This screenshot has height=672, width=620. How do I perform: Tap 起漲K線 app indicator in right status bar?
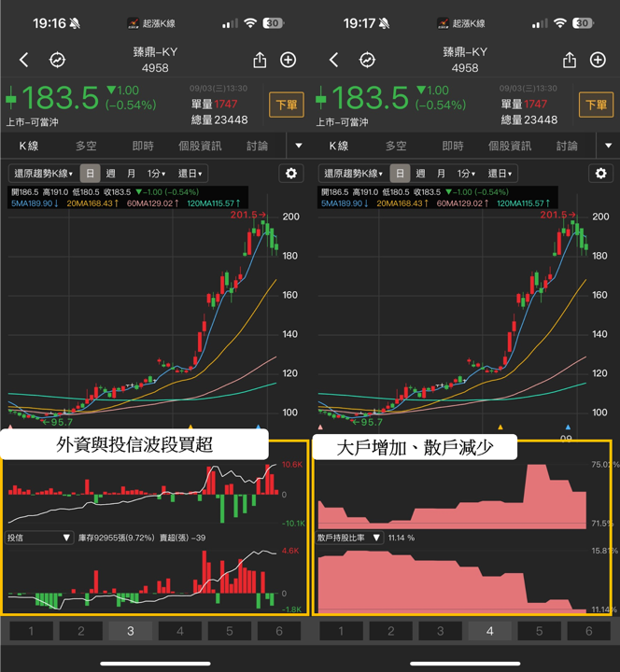coord(461,23)
